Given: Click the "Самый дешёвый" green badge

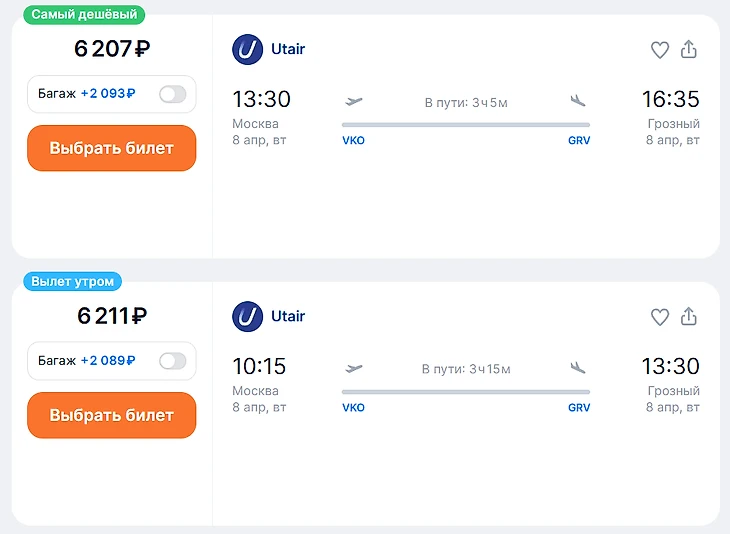Looking at the screenshot, I should point(84,15).
